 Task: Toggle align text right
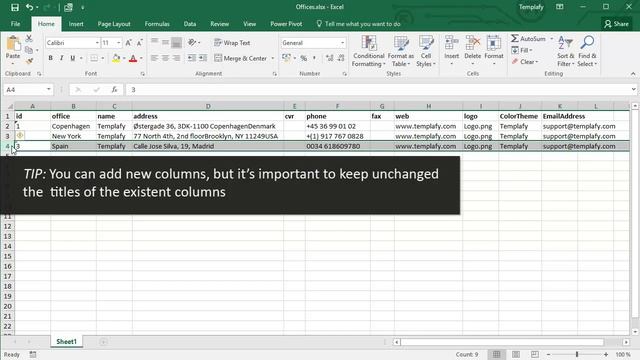pyautogui.click(x=176, y=58)
